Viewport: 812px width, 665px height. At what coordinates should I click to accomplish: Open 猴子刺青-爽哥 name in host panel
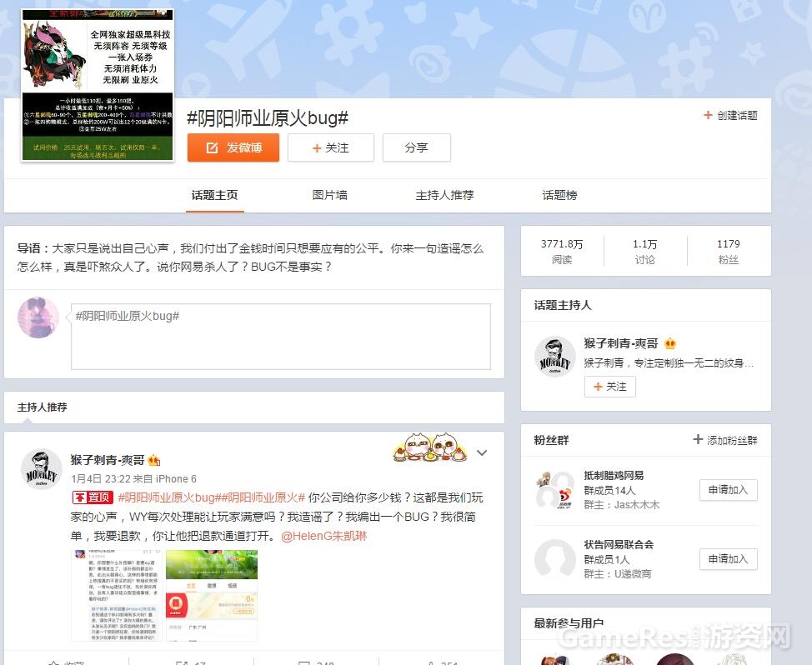tap(621, 343)
